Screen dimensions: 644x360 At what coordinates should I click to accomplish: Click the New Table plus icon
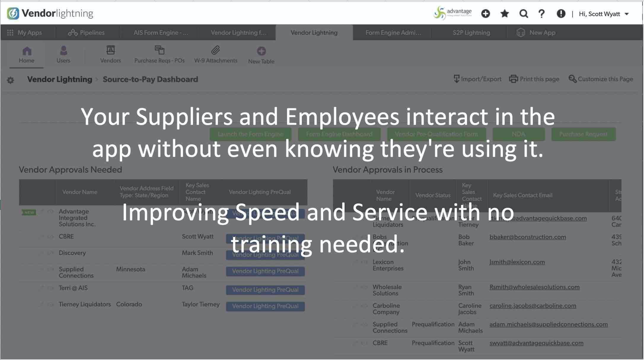pyautogui.click(x=261, y=51)
